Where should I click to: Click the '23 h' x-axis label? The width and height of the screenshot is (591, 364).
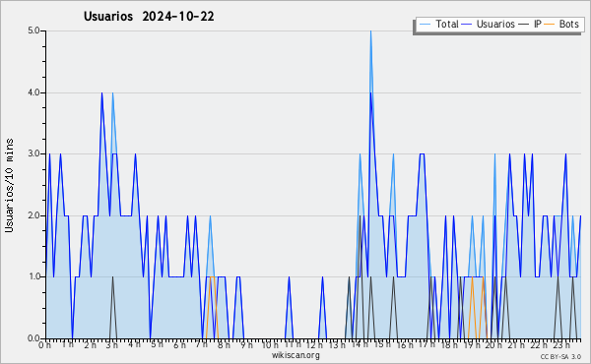(560, 344)
